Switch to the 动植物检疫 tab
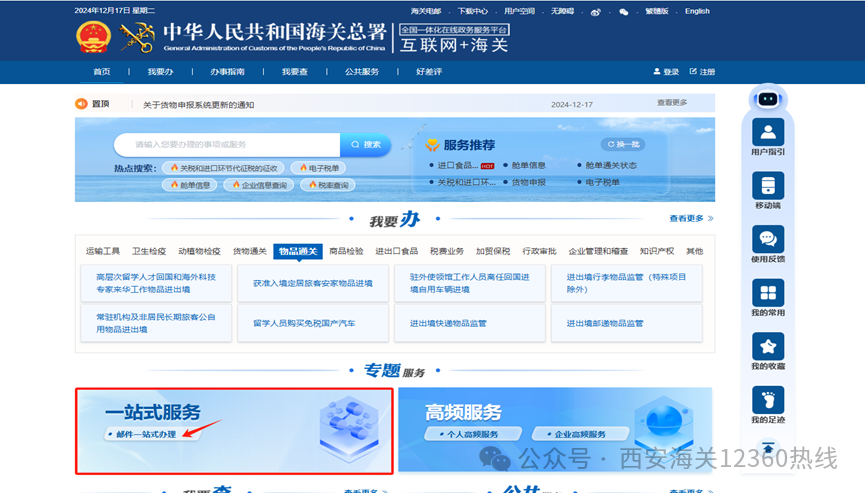 [199, 251]
